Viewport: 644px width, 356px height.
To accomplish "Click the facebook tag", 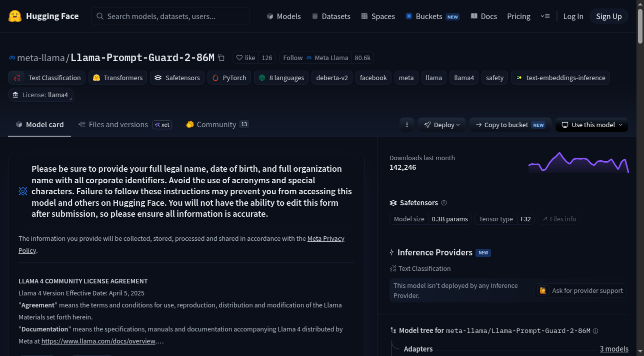I will tap(373, 78).
